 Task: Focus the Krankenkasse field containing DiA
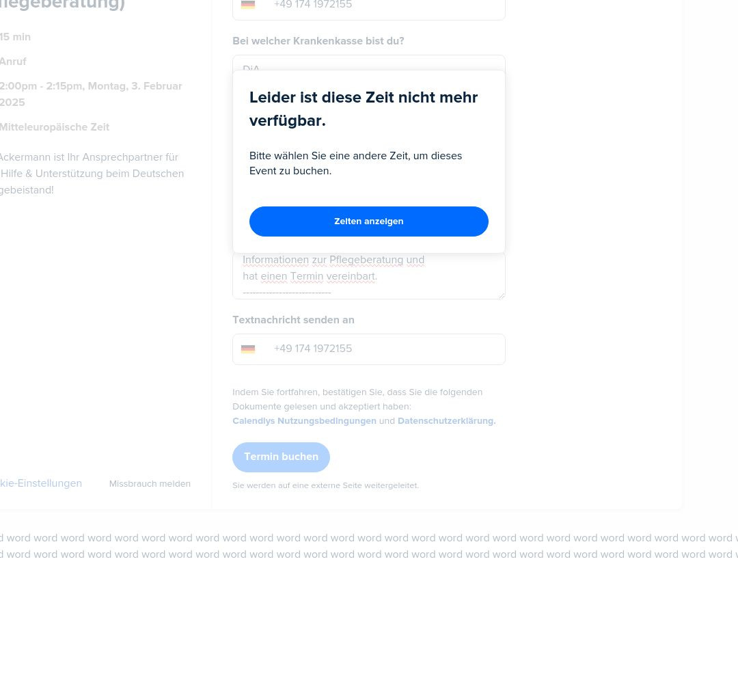click(368, 64)
